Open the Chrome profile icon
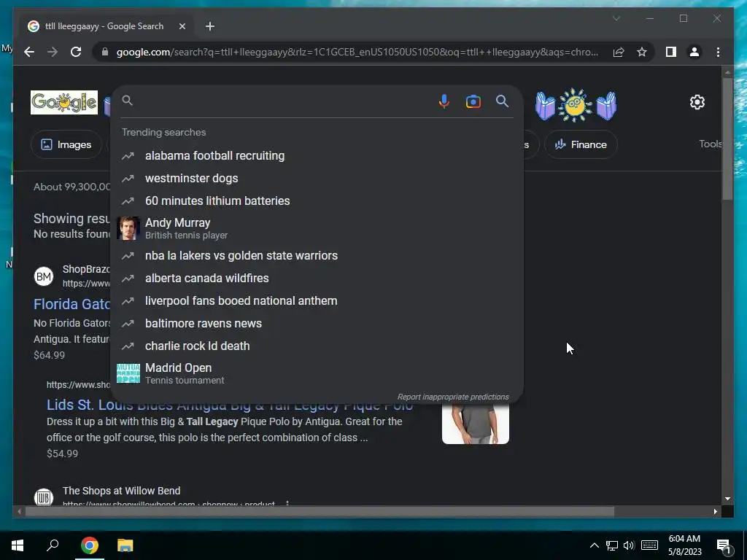 (694, 52)
